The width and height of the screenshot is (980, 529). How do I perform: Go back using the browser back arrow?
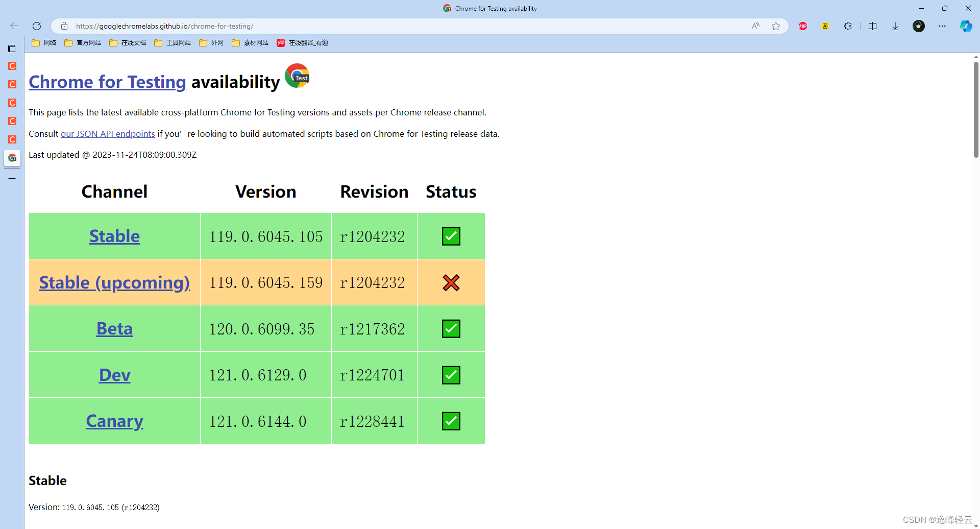[14, 26]
